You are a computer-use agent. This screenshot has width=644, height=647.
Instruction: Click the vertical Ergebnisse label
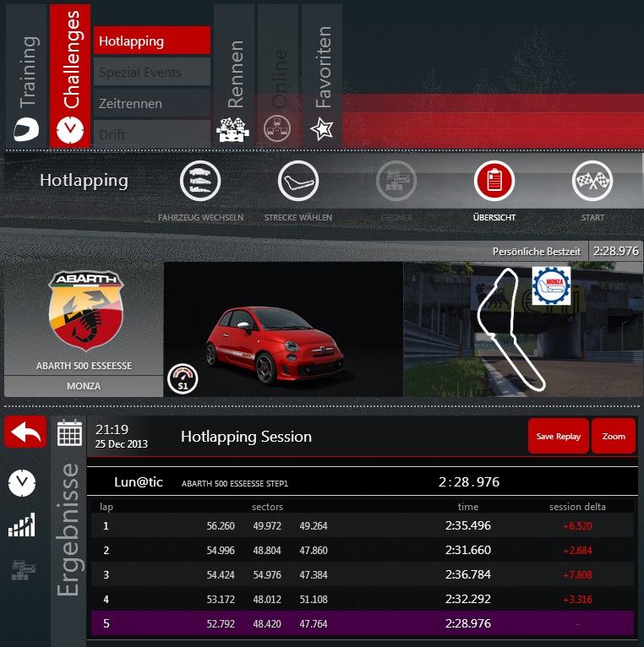[68, 530]
